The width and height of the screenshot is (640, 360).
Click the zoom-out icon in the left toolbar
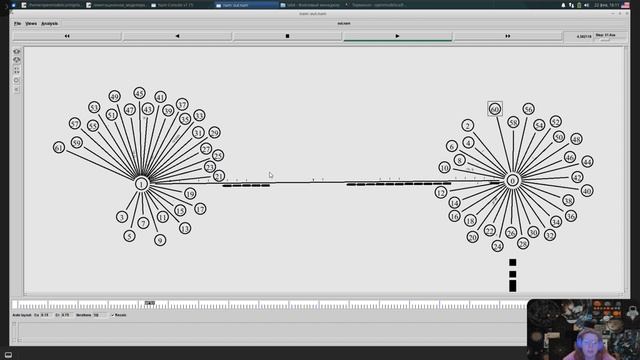click(17, 60)
